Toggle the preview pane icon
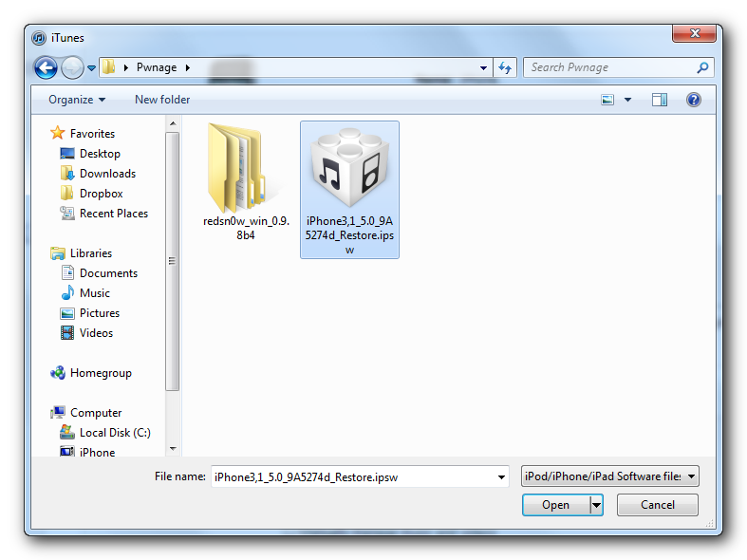Viewport: 747px width, 560px height. (x=660, y=100)
